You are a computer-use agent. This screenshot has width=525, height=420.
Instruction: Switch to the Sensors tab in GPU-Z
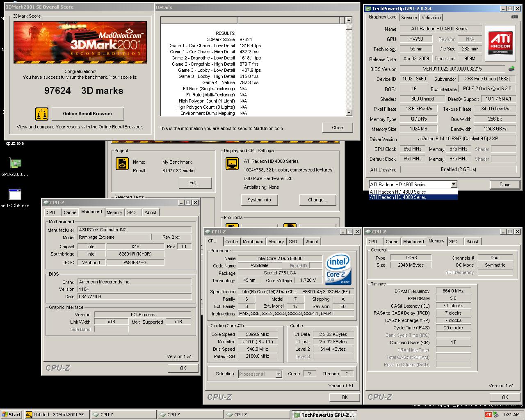[x=409, y=17]
